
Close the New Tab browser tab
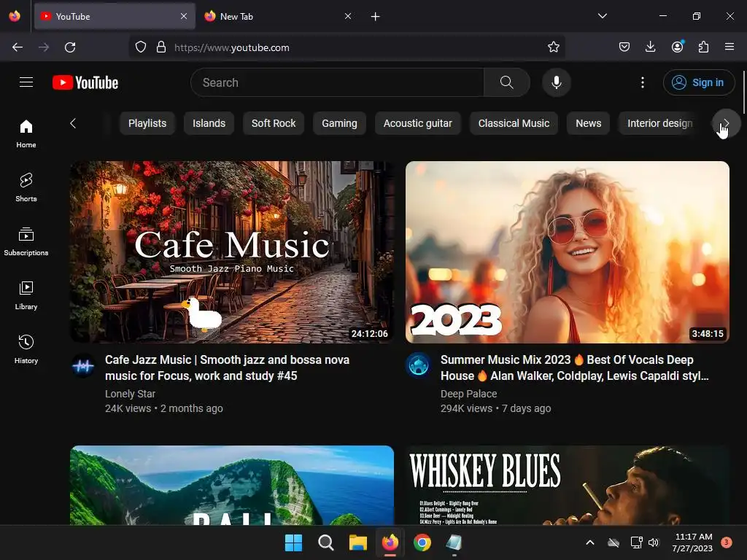348,16
